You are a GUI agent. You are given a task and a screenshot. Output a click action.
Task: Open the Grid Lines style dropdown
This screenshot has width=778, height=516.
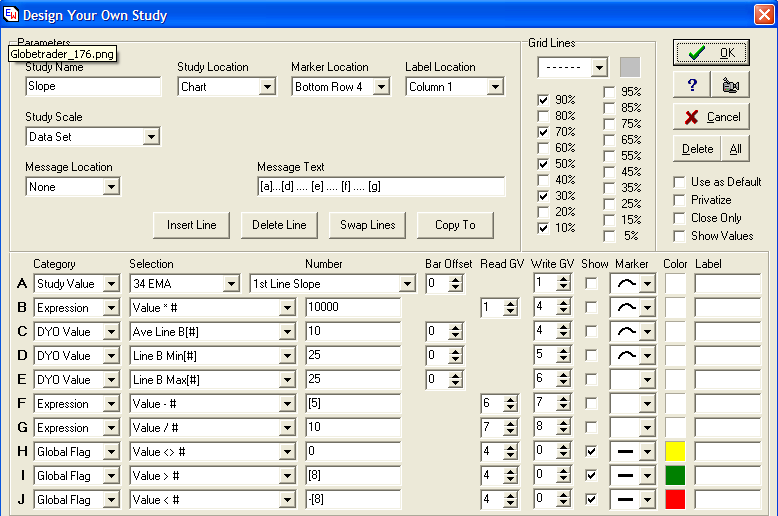tap(599, 68)
